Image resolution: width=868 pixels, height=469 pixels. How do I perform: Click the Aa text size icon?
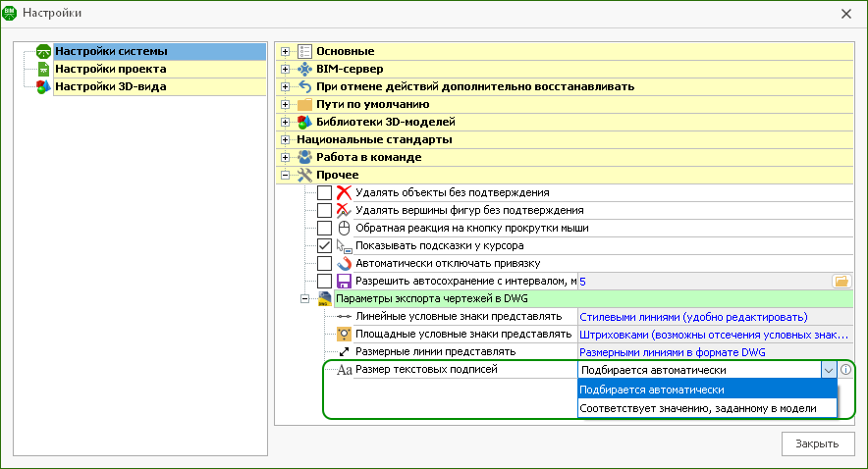pyautogui.click(x=345, y=370)
